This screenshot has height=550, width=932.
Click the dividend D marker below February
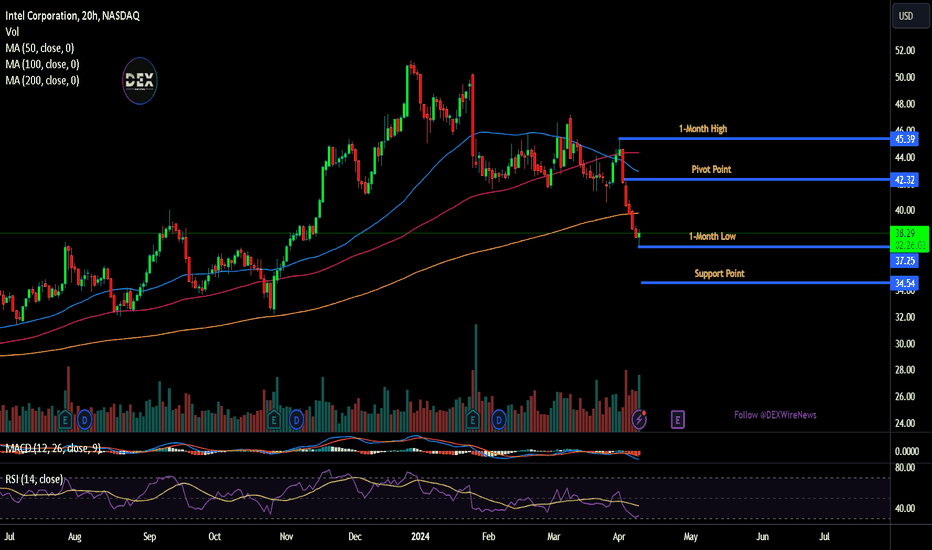coord(498,420)
